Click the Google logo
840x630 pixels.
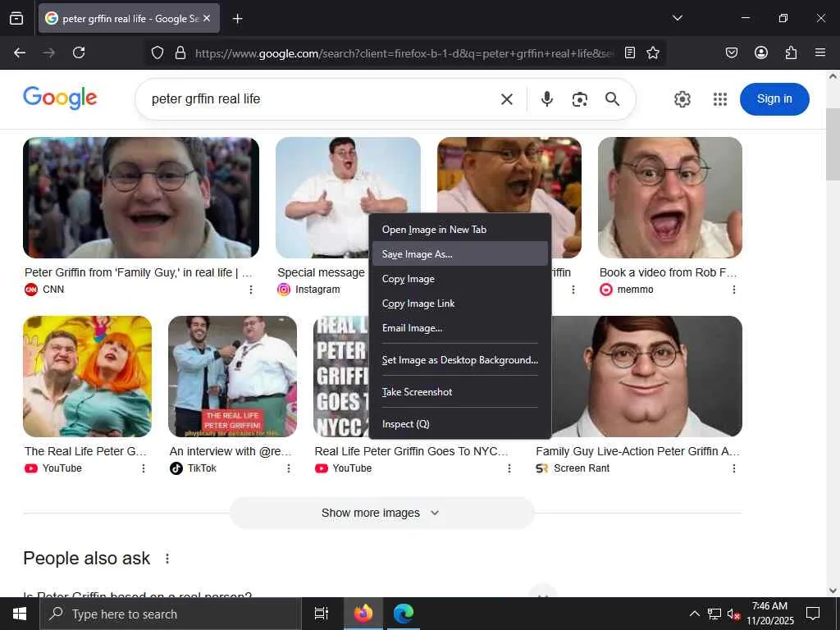tap(60, 98)
